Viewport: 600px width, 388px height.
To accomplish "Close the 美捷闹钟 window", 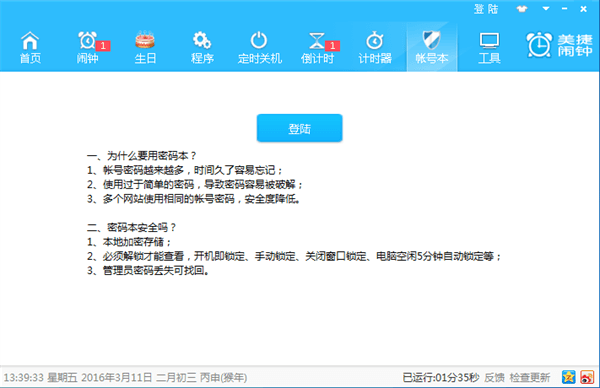I will tap(584, 9).
